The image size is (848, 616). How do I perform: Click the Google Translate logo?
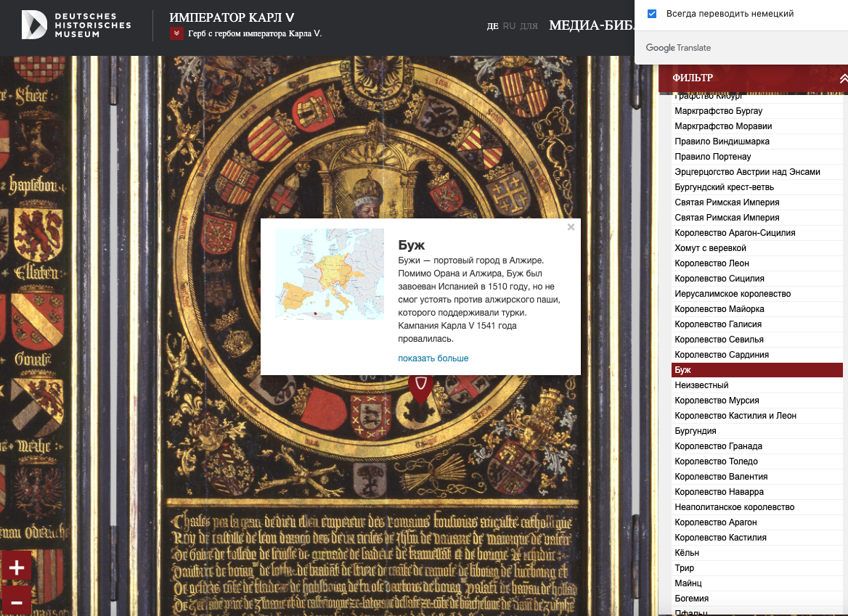678,48
